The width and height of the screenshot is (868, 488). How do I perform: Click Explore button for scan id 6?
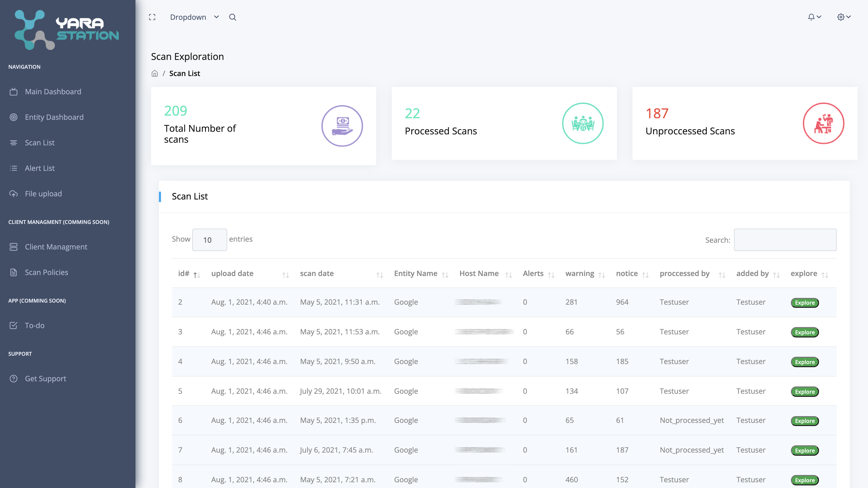pos(804,421)
